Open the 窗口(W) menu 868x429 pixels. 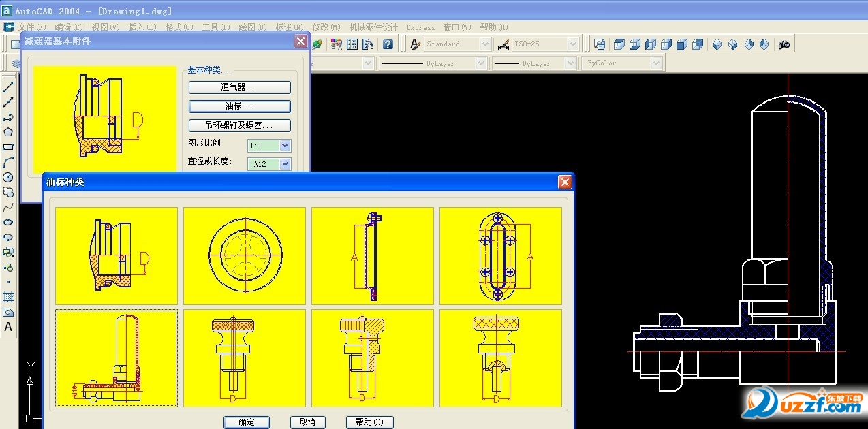(x=457, y=27)
